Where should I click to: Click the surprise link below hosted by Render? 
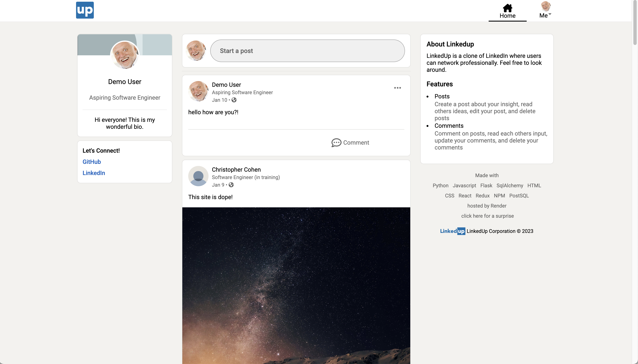click(x=487, y=216)
